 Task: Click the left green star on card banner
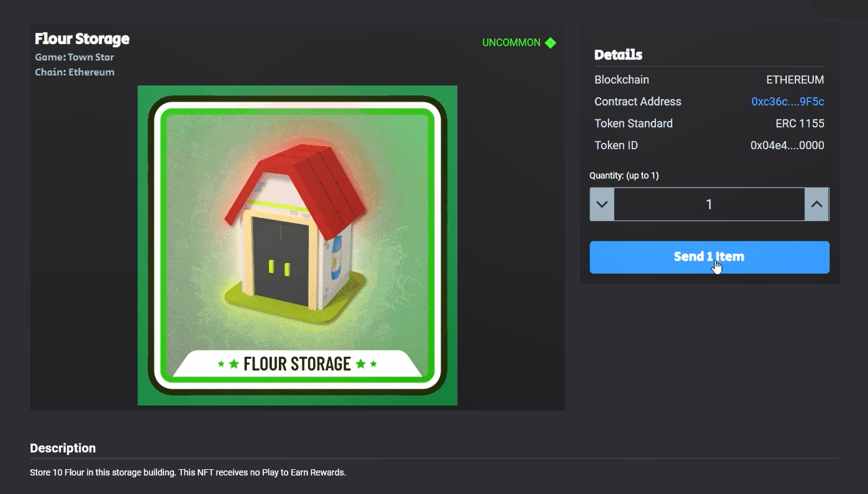(x=221, y=364)
